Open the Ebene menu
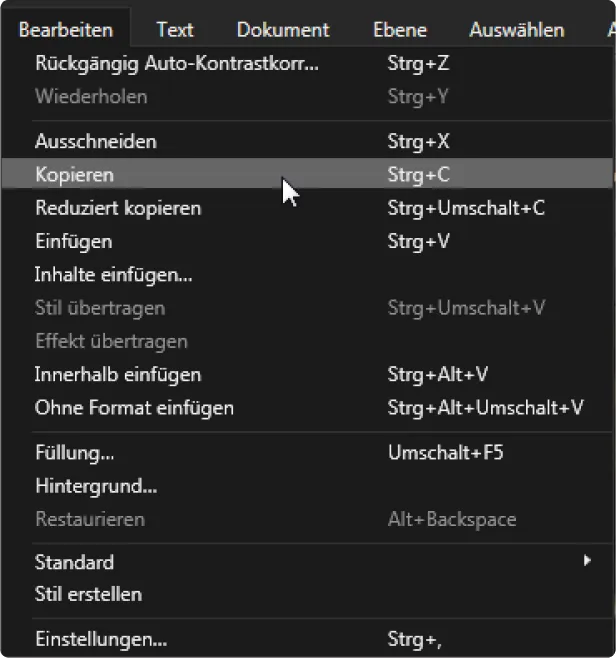This screenshot has height=658, width=616. click(x=399, y=30)
